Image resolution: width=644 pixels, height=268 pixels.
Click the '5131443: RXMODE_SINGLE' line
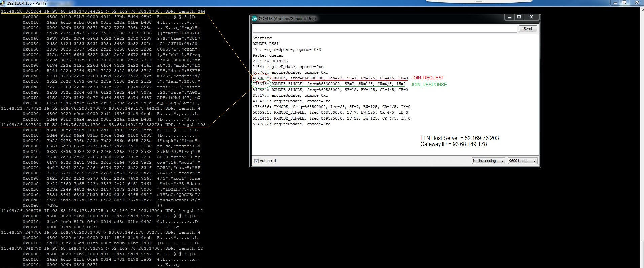click(331, 119)
